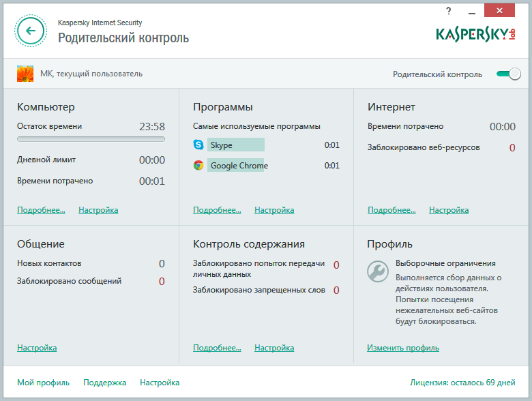Open Настройка link under Общение
This screenshot has width=532, height=401.
pyautogui.click(x=37, y=348)
